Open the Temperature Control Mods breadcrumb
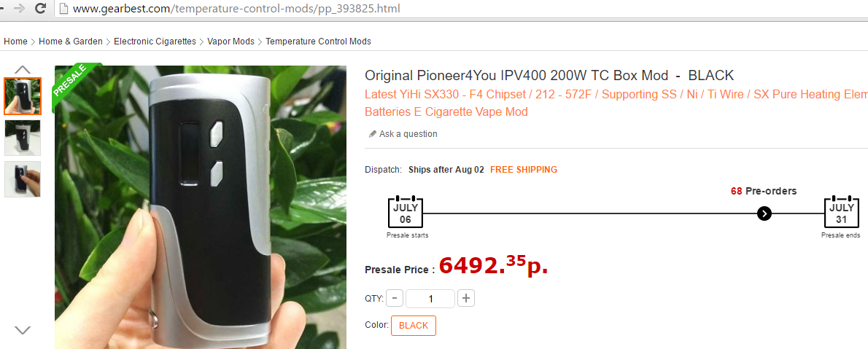 click(x=318, y=42)
